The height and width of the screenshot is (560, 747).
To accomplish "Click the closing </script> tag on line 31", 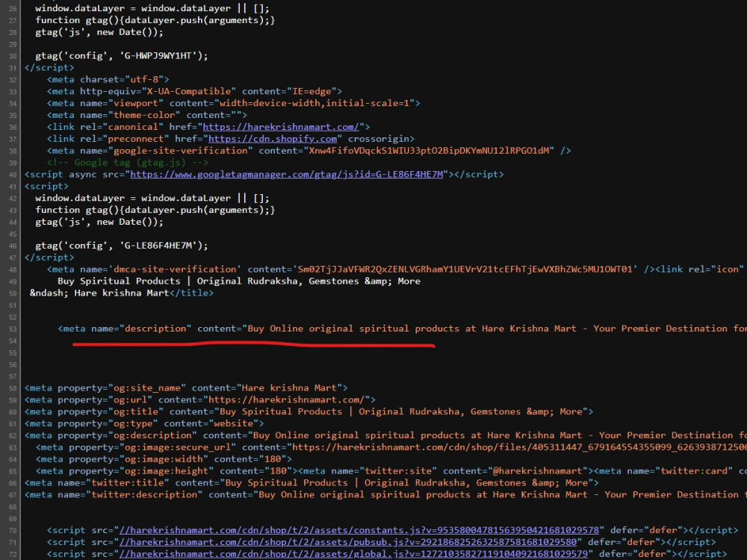I will pyautogui.click(x=49, y=68).
